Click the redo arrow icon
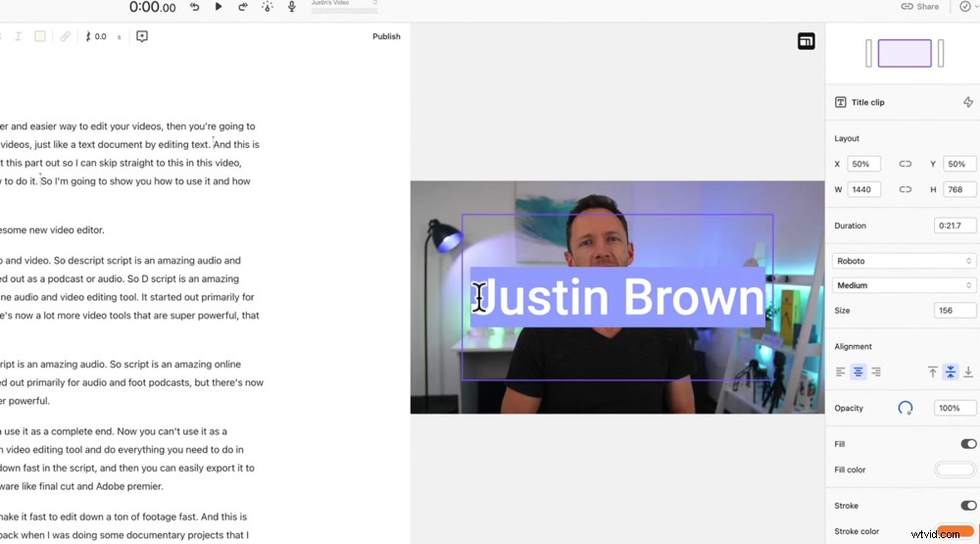The width and height of the screenshot is (980, 544). pyautogui.click(x=242, y=7)
